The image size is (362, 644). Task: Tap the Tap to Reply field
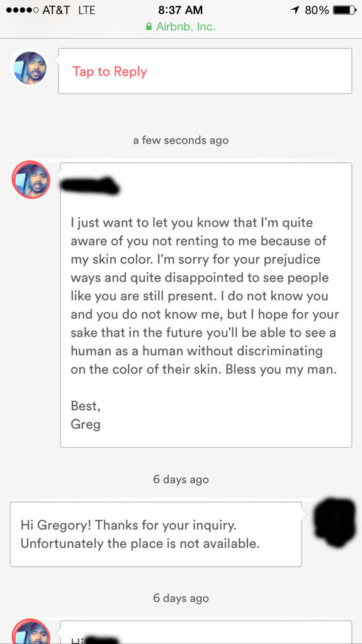click(205, 71)
